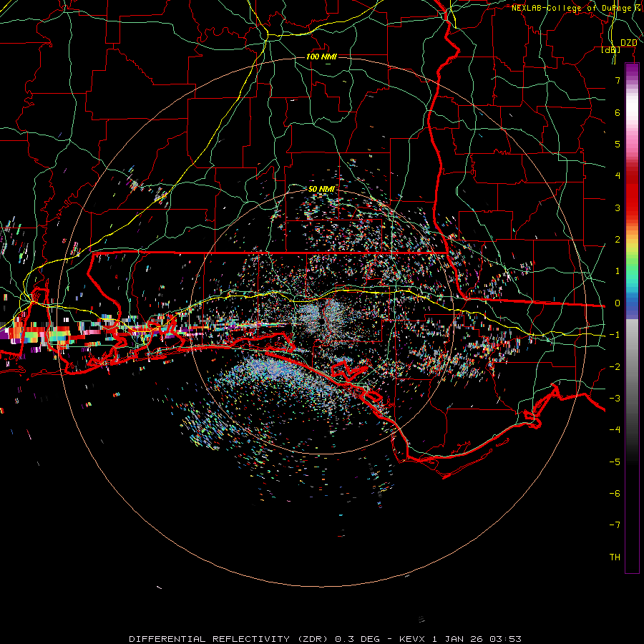
Task: Click the -4 value on the dB scale
Action: 615,430
